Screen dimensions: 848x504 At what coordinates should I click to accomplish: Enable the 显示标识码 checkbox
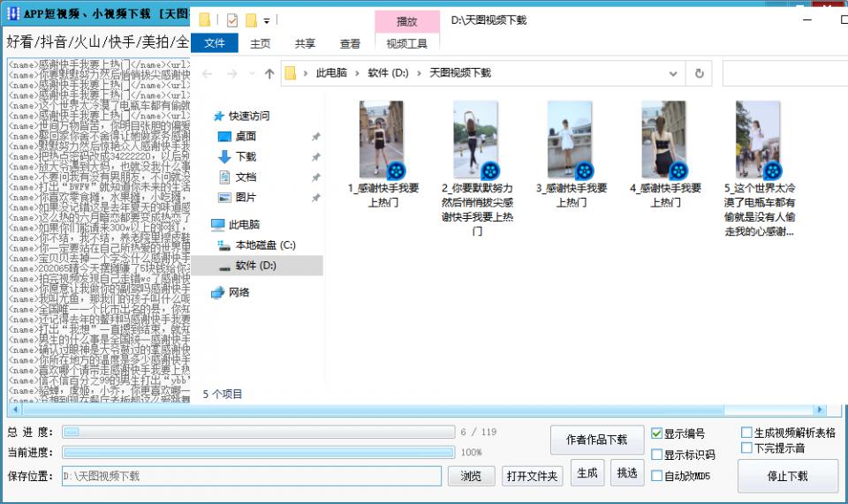656,455
